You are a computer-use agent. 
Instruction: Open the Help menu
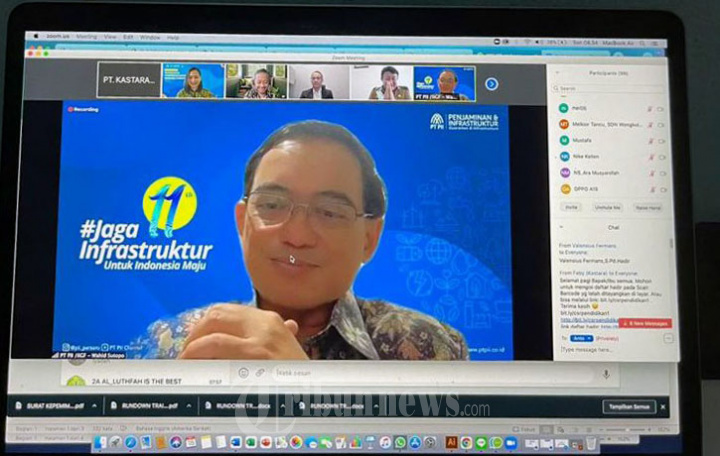173,37
